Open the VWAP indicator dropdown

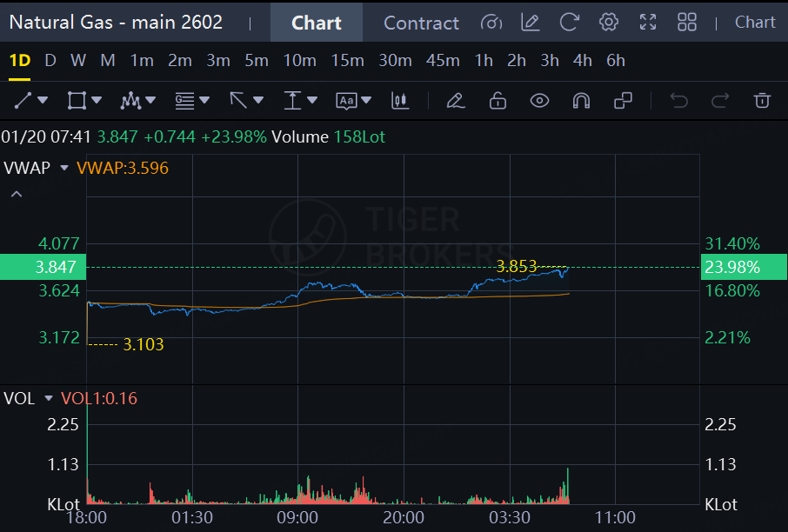[63, 168]
